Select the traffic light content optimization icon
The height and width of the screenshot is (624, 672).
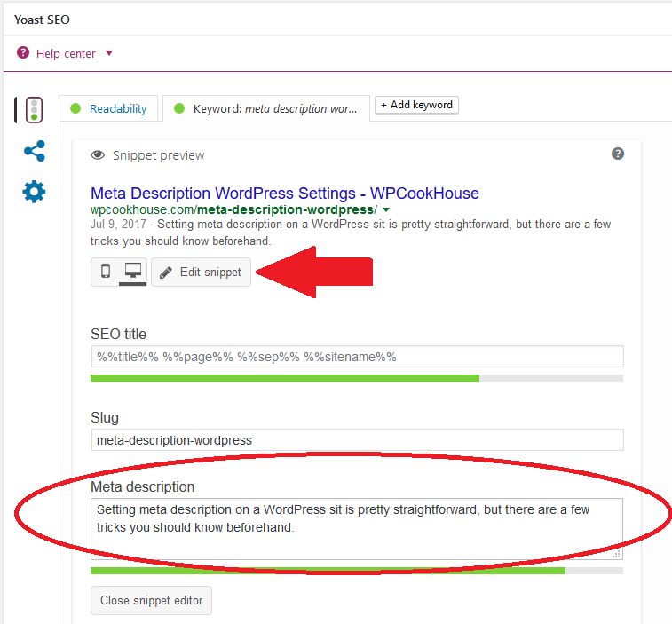click(34, 110)
